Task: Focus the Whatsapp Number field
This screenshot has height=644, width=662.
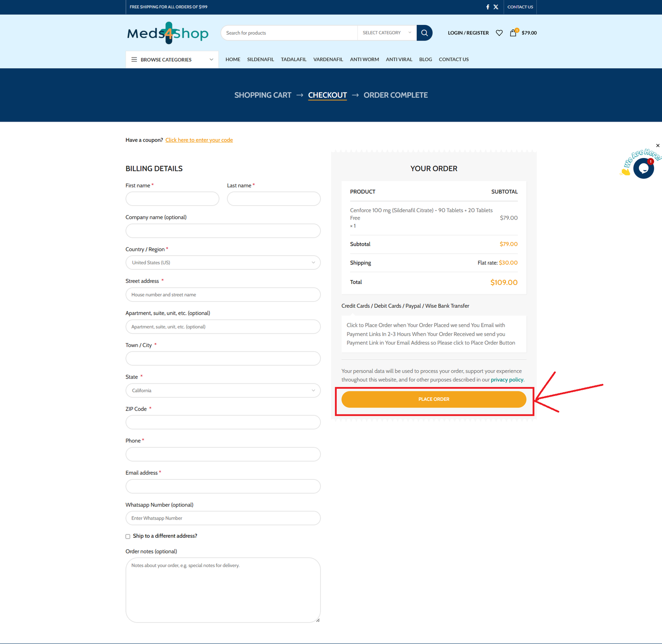Action: [223, 518]
